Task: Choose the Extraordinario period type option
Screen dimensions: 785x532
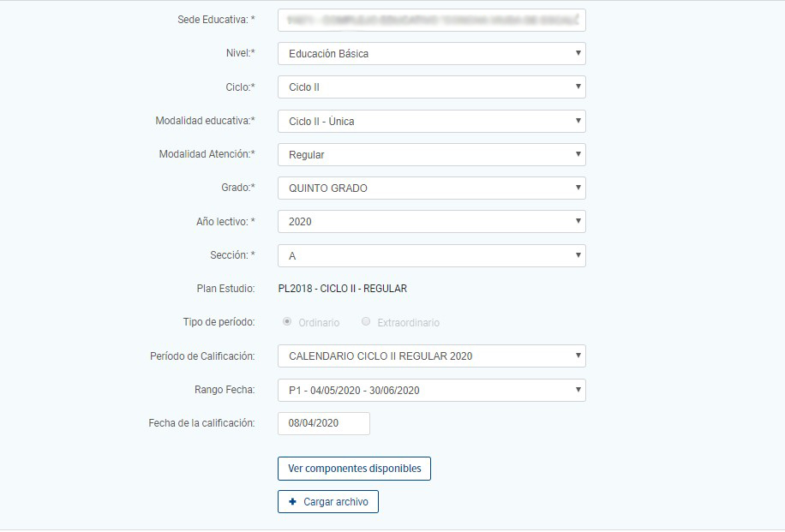Action: 366,322
